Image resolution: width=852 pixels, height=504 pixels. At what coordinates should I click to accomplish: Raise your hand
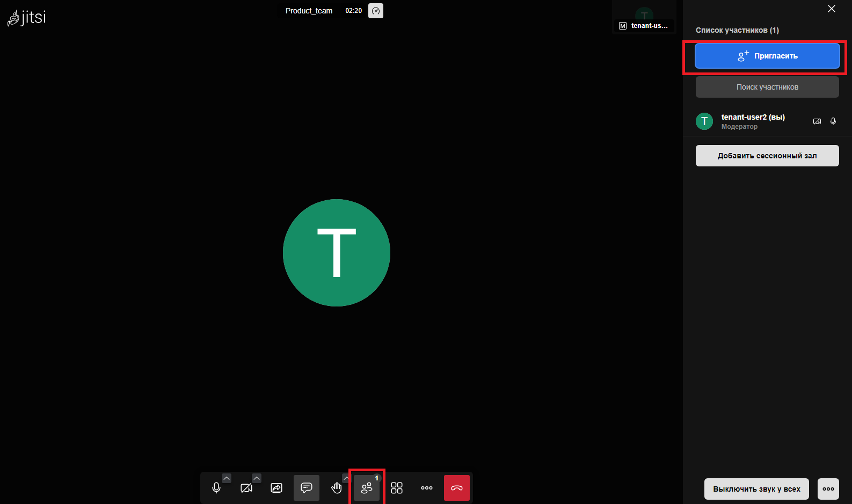pos(337,488)
